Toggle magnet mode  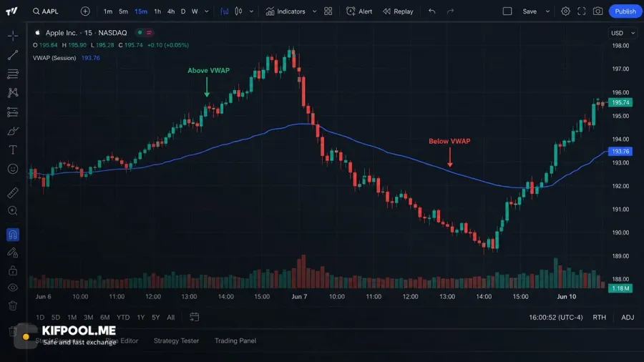point(13,235)
